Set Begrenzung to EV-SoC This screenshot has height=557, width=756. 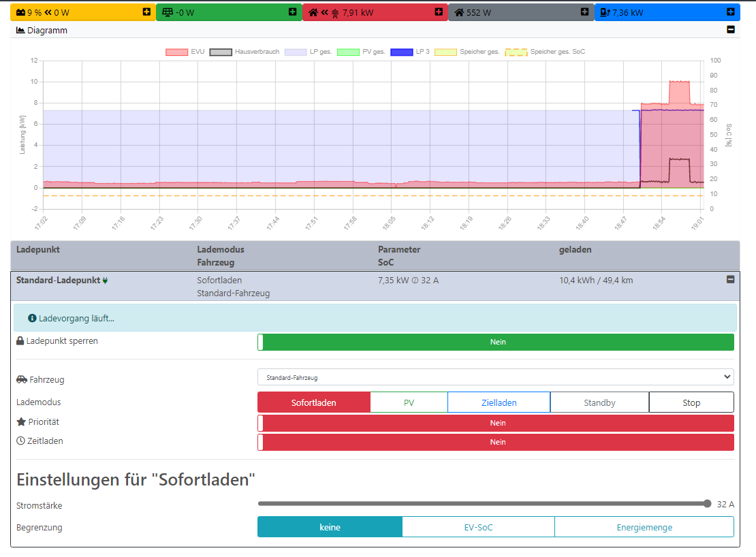(x=478, y=527)
